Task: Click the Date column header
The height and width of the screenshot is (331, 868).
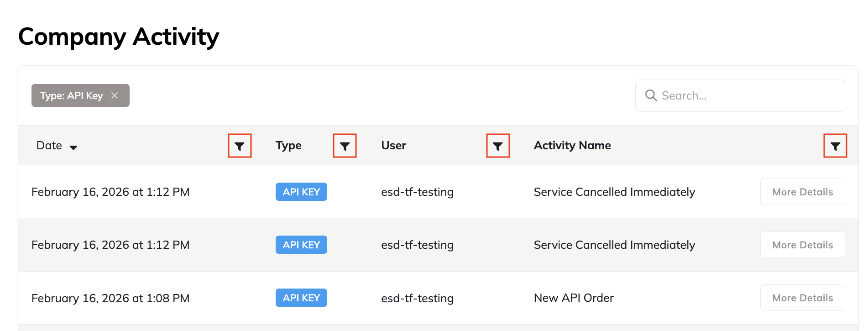Action: (x=49, y=146)
